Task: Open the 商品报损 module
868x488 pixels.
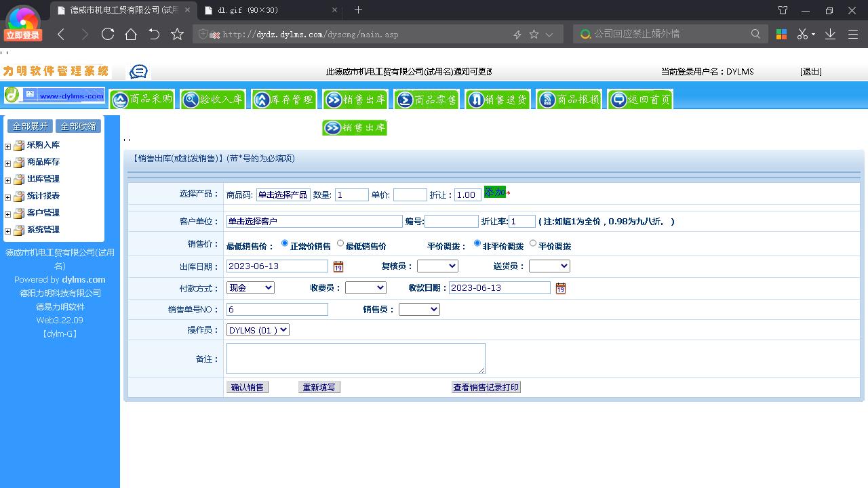Action: click(x=569, y=98)
